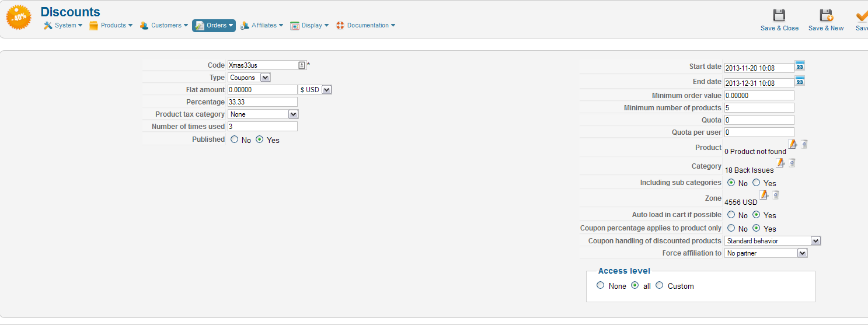Click the Flat amount input field

[x=263, y=90]
